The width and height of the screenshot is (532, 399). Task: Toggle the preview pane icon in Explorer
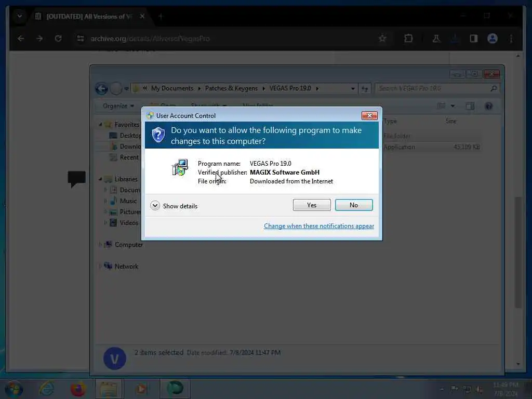(x=470, y=106)
